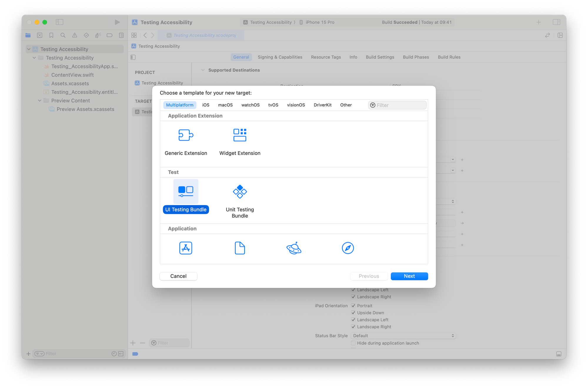Collapse the Testing Accessibility project tree
This screenshot has width=588, height=388.
[29, 49]
